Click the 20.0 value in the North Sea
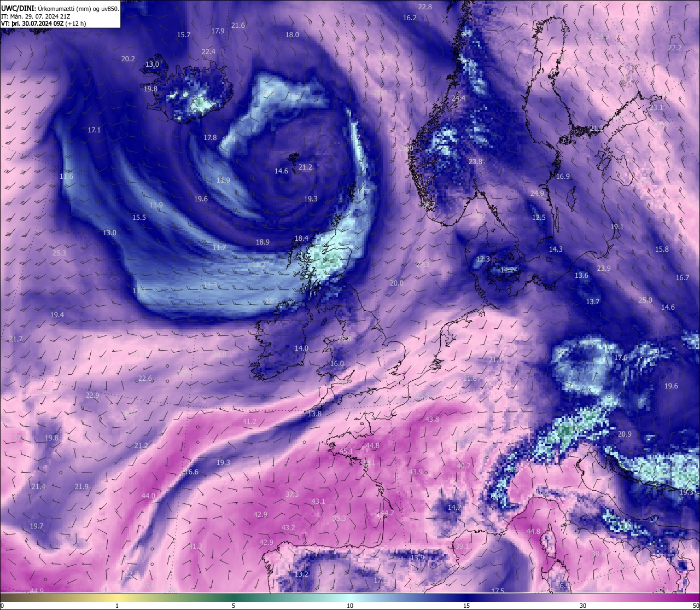The width and height of the screenshot is (700, 610). (396, 283)
